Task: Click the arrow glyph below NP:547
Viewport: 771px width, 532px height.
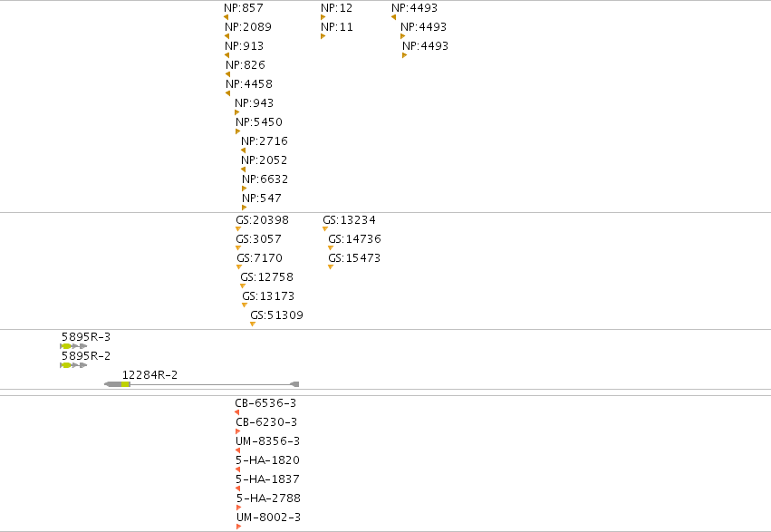Action: (245, 208)
